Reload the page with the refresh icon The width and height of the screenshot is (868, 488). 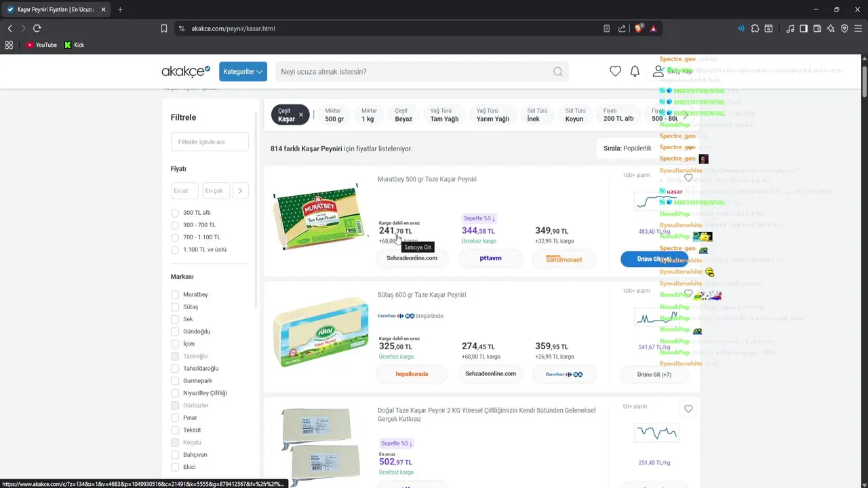click(x=37, y=28)
